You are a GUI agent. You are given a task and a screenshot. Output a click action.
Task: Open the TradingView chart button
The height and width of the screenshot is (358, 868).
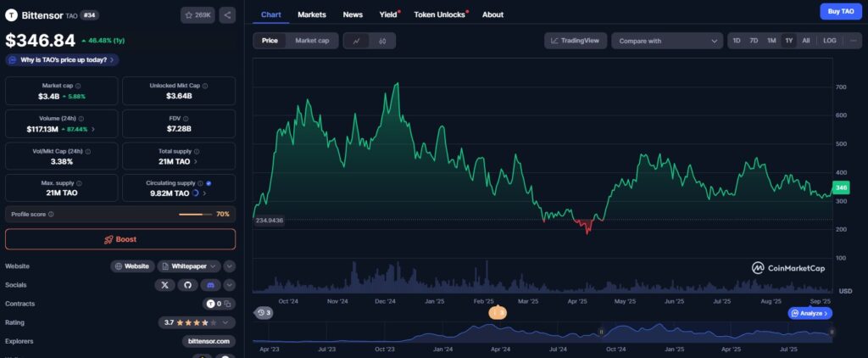point(576,41)
